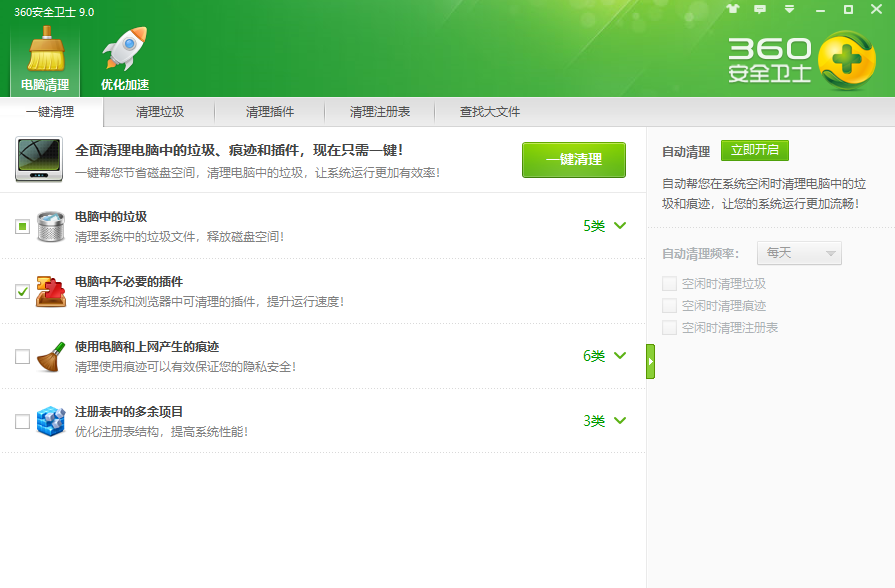Click the 立即开启 auto-clean button
This screenshot has width=895, height=588.
[x=755, y=151]
